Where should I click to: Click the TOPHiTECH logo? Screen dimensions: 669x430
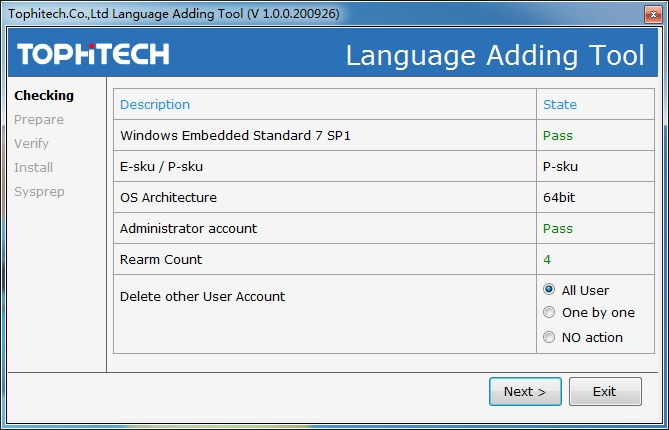click(93, 54)
